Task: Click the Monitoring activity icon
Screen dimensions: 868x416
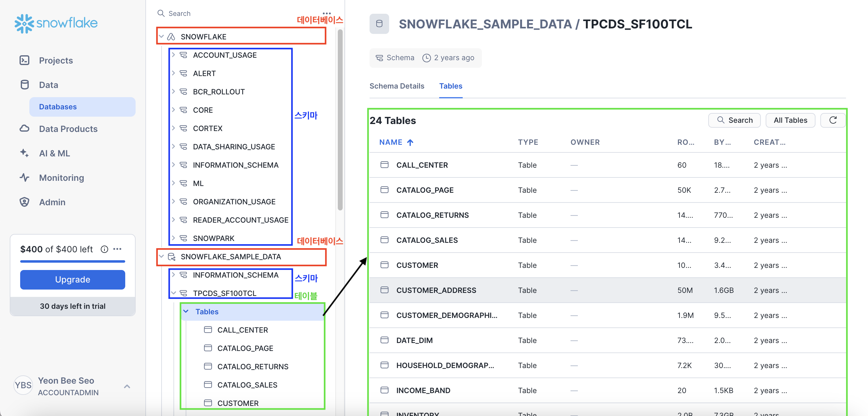Action: point(24,177)
